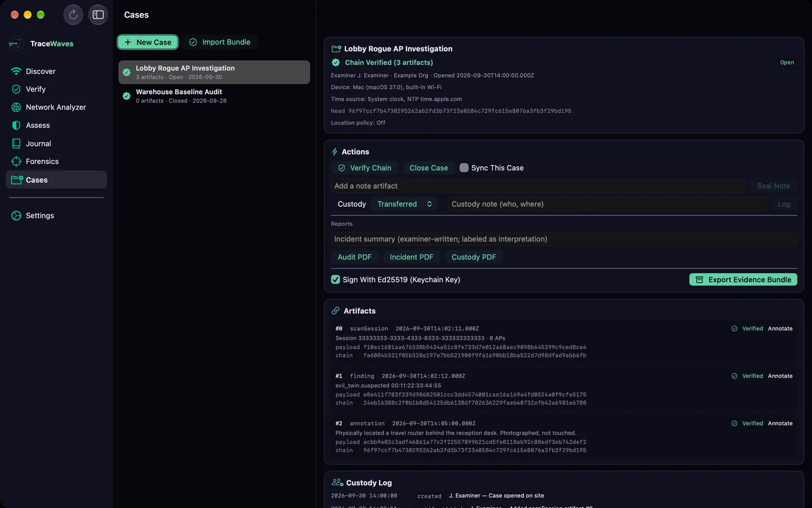Click the Verified check icon for artifact #1
Viewport: 812px width, 508px height.
click(734, 376)
